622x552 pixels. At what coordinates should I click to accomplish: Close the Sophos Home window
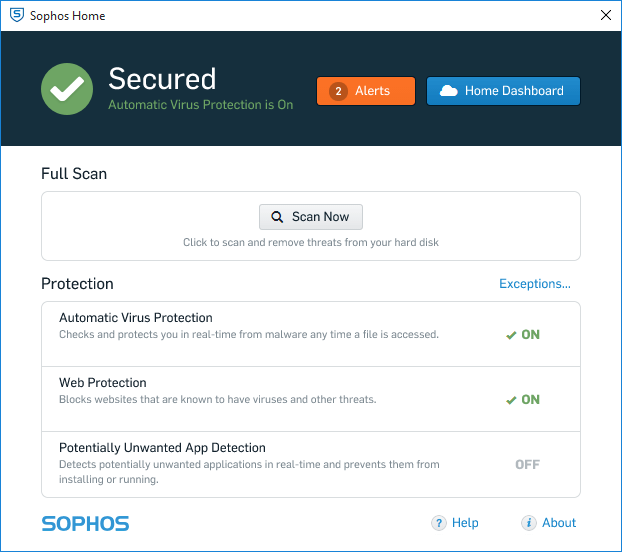(x=606, y=15)
